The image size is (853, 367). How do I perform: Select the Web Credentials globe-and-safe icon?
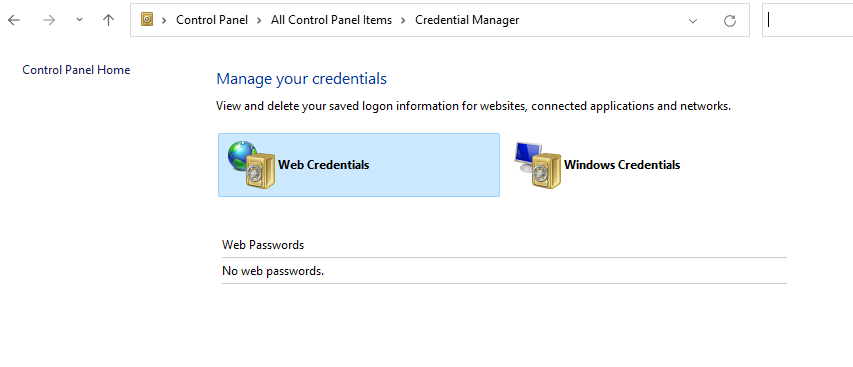click(x=251, y=164)
